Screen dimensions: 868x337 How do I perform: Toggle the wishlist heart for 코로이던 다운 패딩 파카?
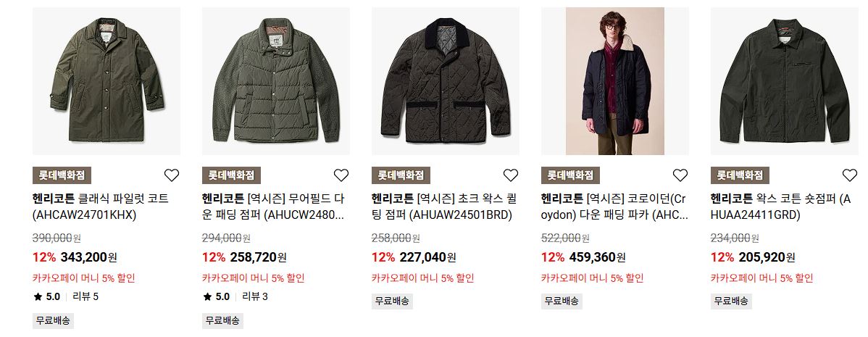(x=680, y=175)
